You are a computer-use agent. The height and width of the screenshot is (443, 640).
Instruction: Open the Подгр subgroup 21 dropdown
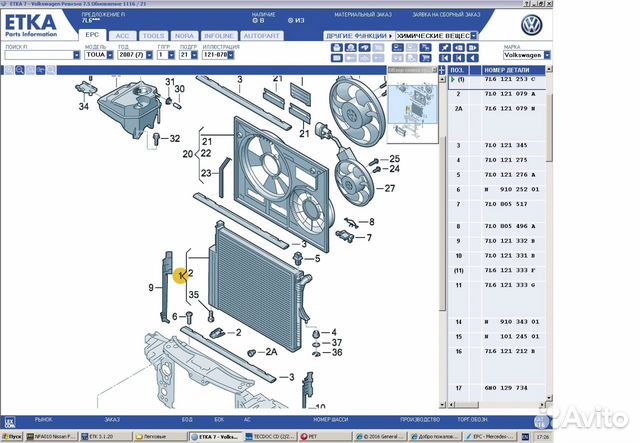click(194, 55)
